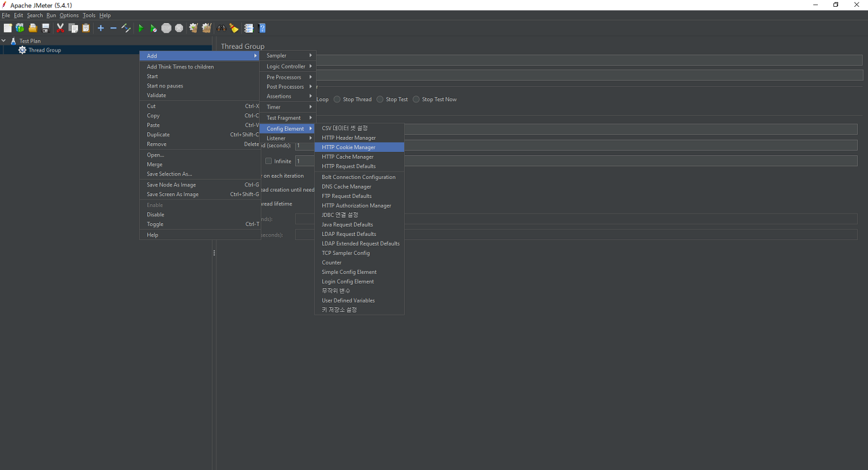This screenshot has width=868, height=470.
Task: Open the Tools menu
Action: [x=89, y=15]
